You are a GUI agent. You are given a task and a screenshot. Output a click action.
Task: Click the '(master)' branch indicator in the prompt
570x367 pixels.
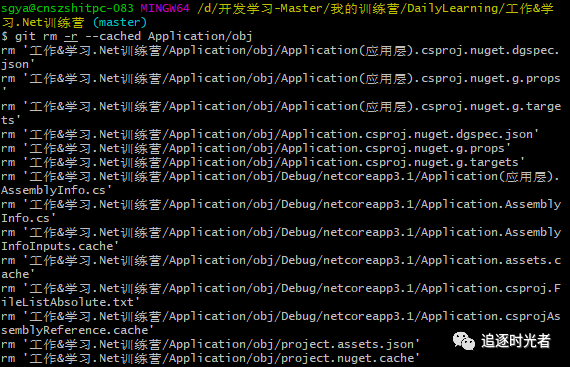coord(120,23)
